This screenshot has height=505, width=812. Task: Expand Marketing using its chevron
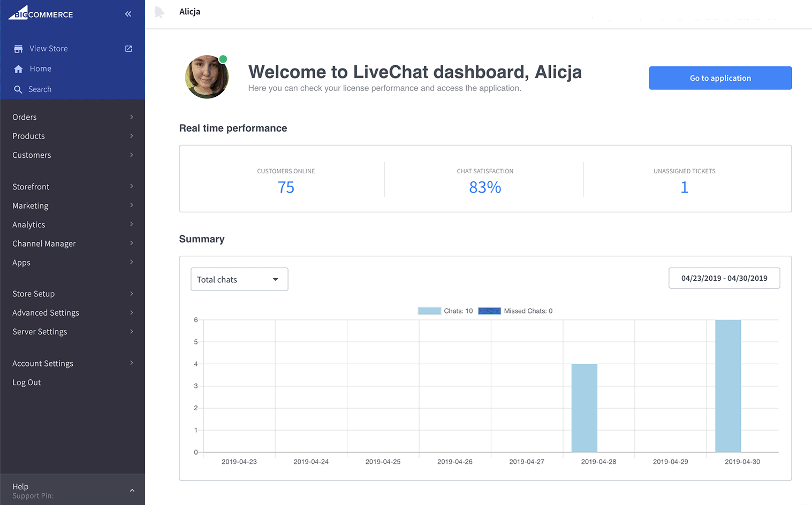point(132,205)
